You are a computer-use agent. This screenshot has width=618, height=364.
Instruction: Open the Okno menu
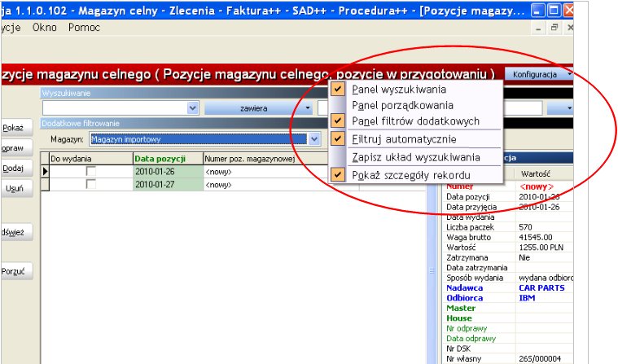[x=45, y=27]
